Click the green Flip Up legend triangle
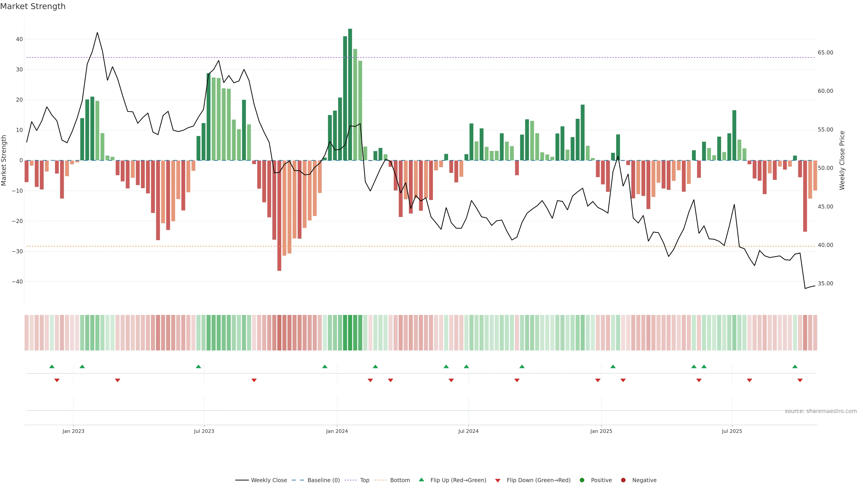The width and height of the screenshot is (868, 488). [x=421, y=480]
